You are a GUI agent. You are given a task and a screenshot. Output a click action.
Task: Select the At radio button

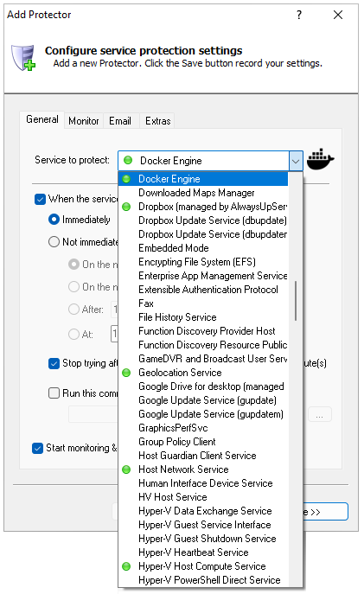(73, 334)
